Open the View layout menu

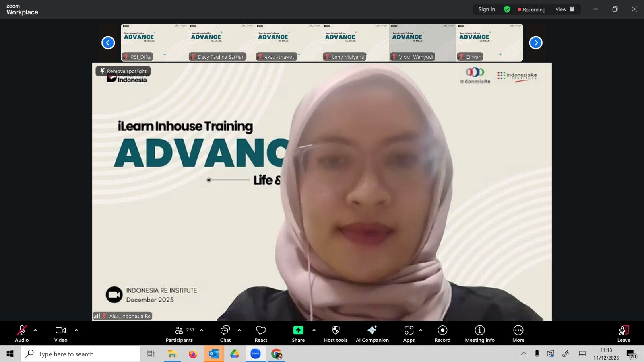(x=565, y=9)
